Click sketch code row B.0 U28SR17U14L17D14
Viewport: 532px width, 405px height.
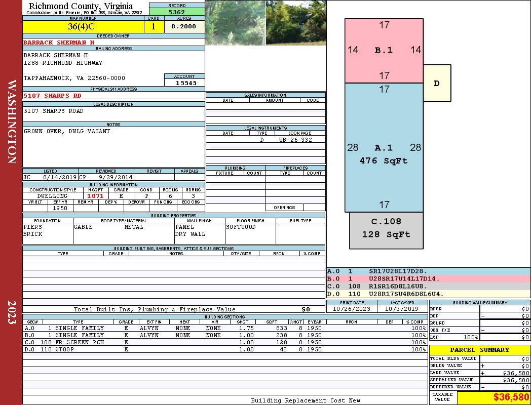pyautogui.click(x=428, y=279)
